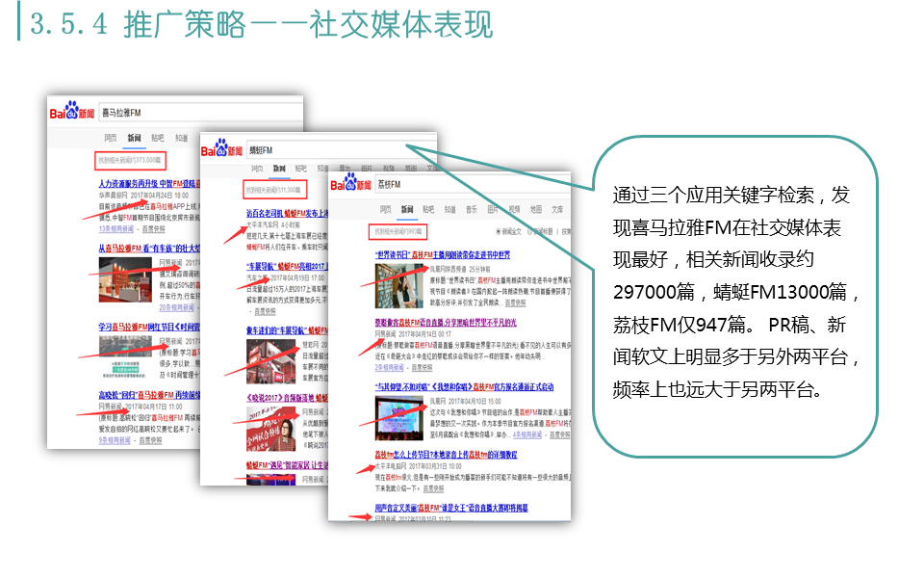
Task: Click the 喜马拉雅FM search box
Action: [200, 112]
